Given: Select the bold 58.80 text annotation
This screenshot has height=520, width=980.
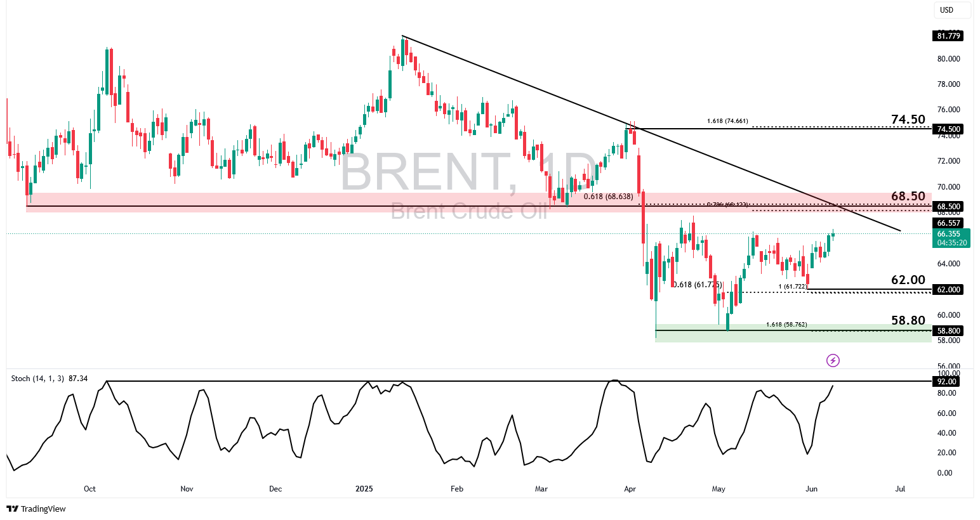Looking at the screenshot, I should tap(908, 321).
